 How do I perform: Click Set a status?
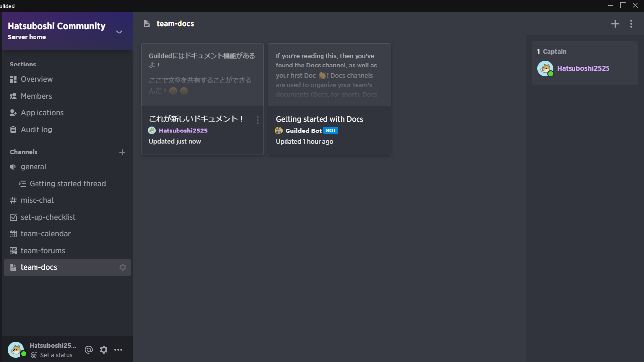pos(51,355)
